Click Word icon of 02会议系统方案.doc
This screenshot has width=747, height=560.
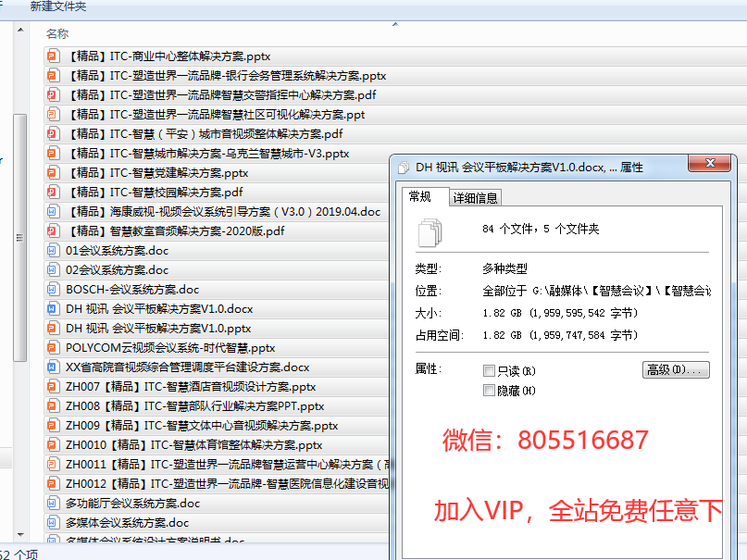coord(53,270)
